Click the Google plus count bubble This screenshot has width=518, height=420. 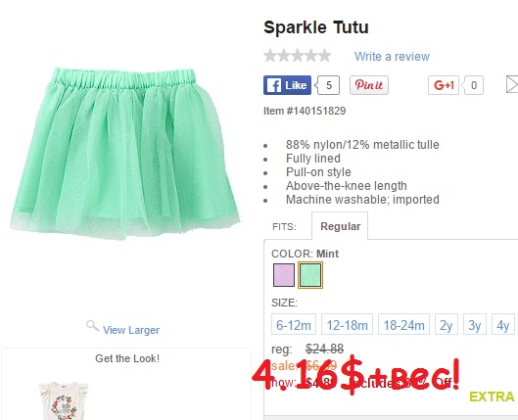473,85
